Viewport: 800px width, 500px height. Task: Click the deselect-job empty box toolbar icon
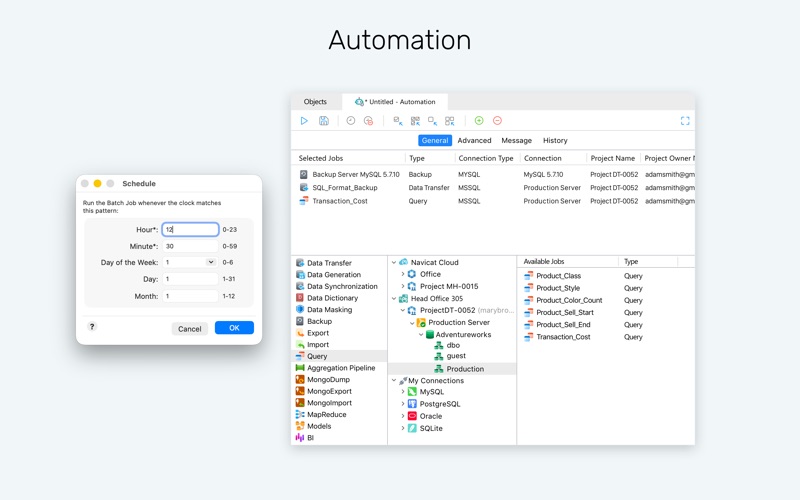tap(432, 121)
